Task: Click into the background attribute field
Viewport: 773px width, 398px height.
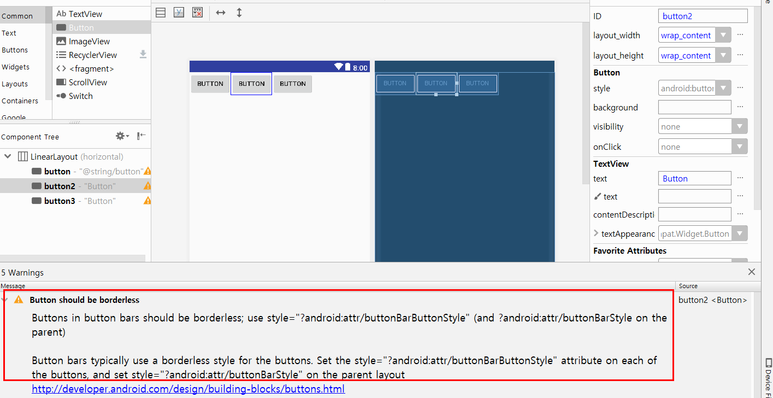Action: pyautogui.click(x=695, y=107)
